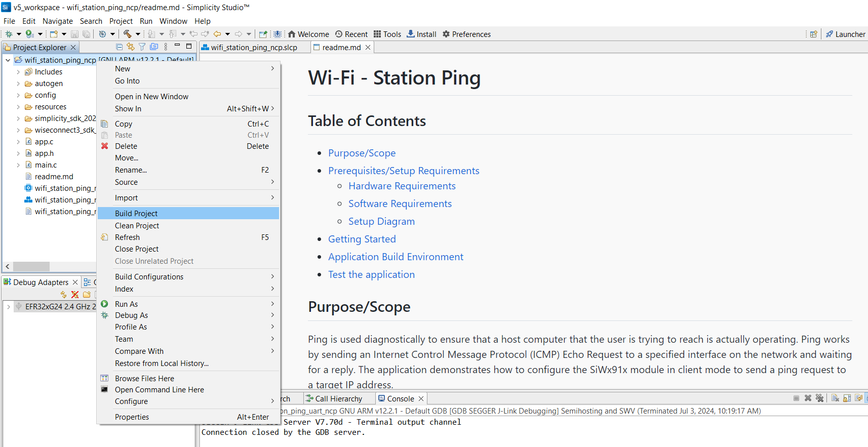The height and width of the screenshot is (447, 868).
Task: Click the Install download icon in toolbar
Action: point(411,34)
